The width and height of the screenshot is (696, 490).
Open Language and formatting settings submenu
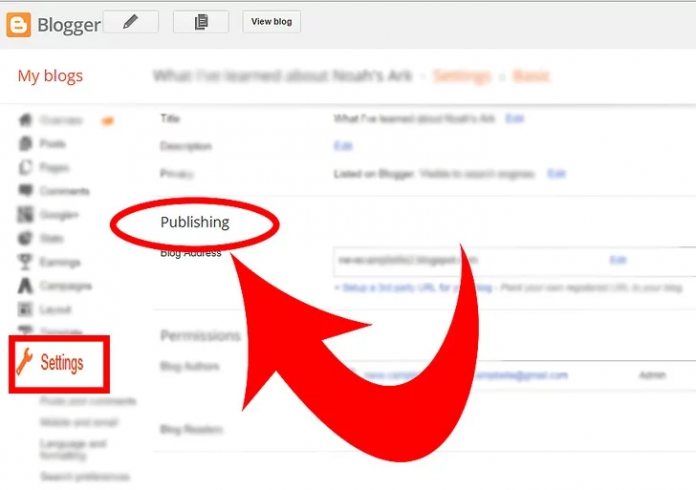point(73,448)
